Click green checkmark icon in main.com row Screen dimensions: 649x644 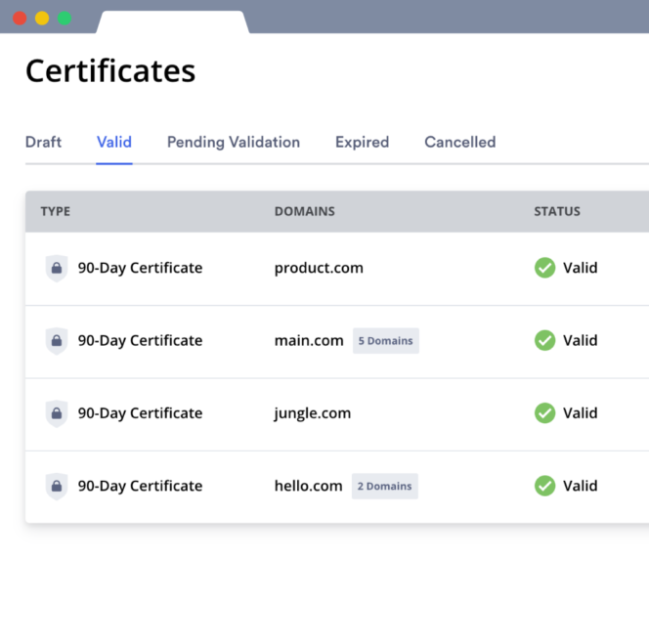[x=544, y=341]
